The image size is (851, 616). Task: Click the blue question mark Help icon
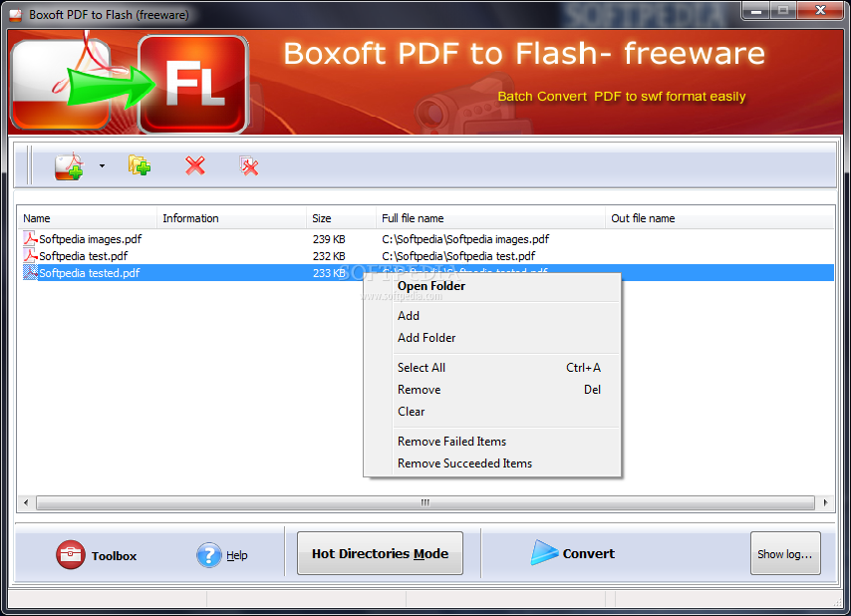[x=209, y=555]
